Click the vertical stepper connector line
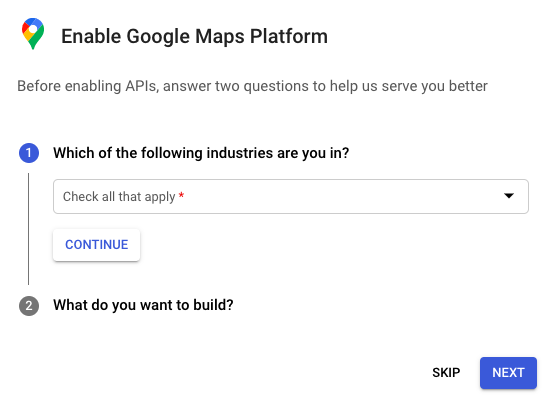This screenshot has width=548, height=403. point(28,229)
